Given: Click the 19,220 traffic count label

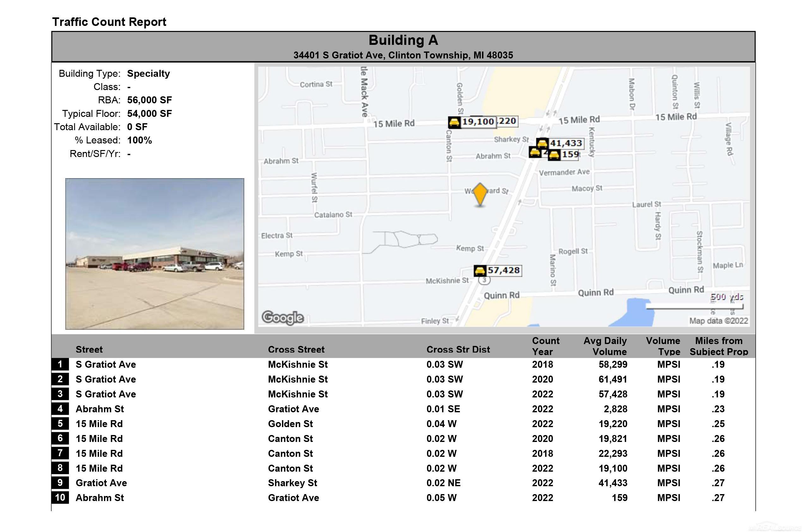Looking at the screenshot, I should click(507, 121).
